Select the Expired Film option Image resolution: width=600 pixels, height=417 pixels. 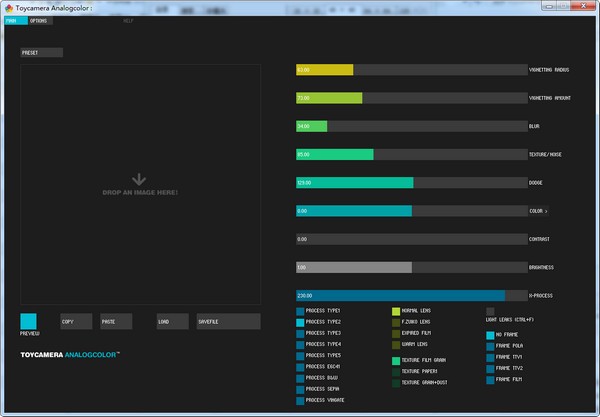pos(396,333)
